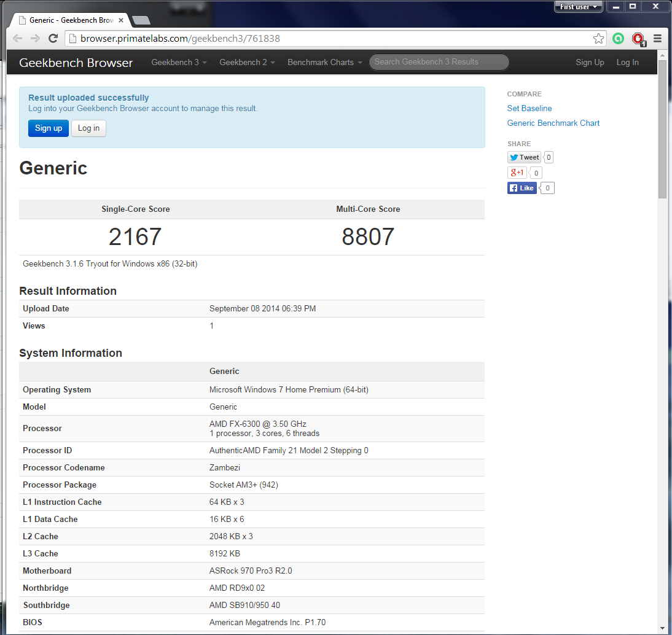
Task: Click the Socket AM3+ (942) value
Action: (x=243, y=485)
